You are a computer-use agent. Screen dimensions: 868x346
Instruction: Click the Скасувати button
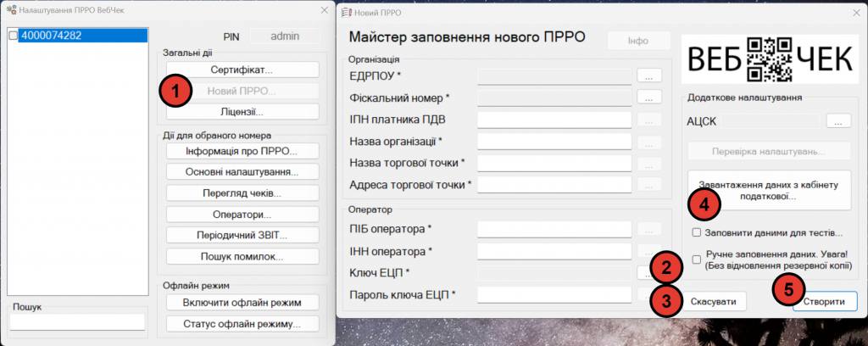click(714, 302)
